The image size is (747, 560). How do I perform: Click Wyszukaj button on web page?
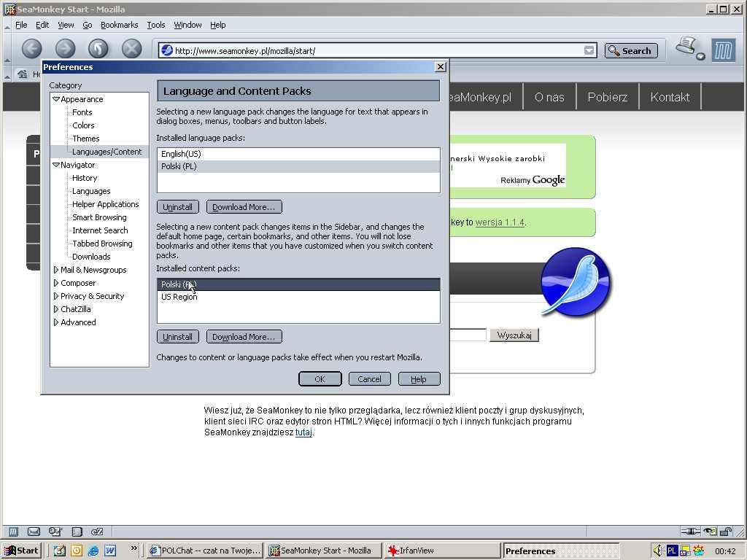(514, 335)
